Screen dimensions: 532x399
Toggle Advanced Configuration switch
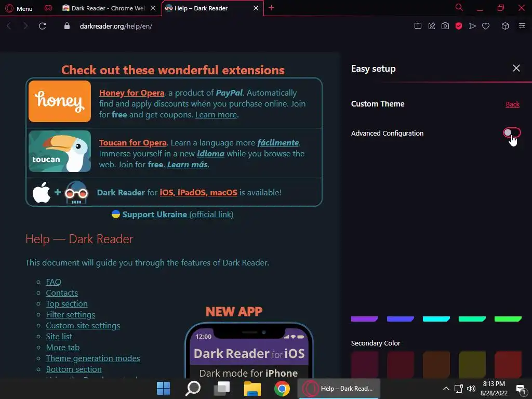coord(512,132)
